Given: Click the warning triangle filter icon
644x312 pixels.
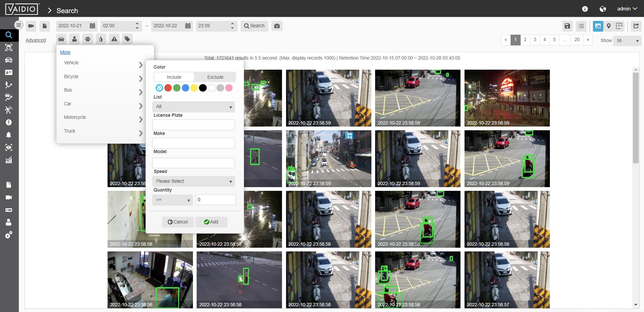Looking at the screenshot, I should pos(114,39).
